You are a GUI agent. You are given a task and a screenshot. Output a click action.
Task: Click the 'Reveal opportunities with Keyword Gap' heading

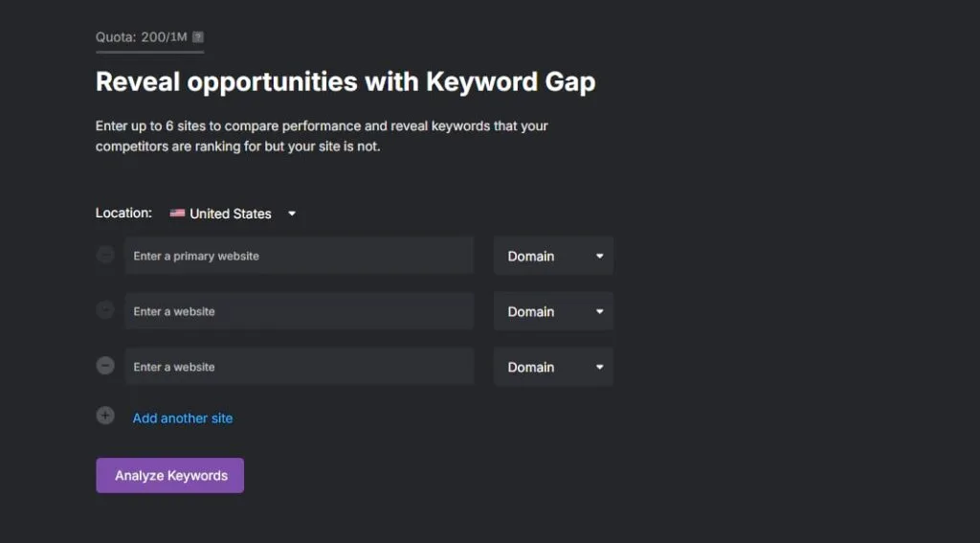point(345,82)
